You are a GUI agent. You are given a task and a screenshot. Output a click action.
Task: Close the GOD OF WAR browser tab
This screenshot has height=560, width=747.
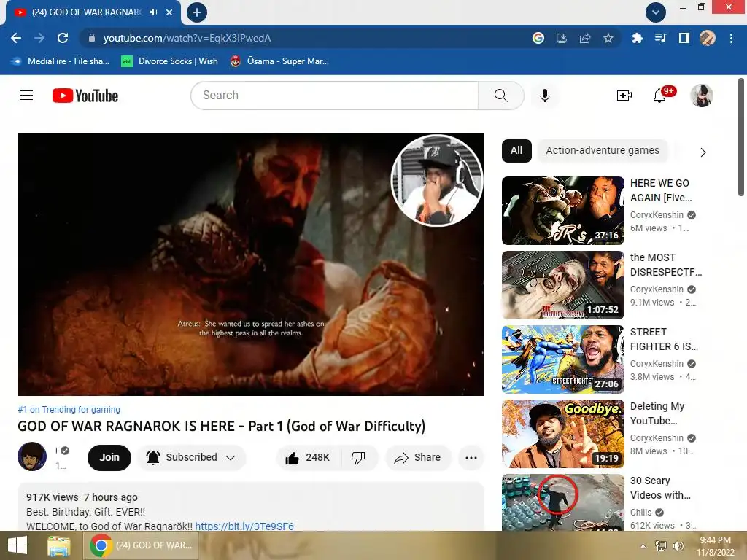click(x=169, y=12)
